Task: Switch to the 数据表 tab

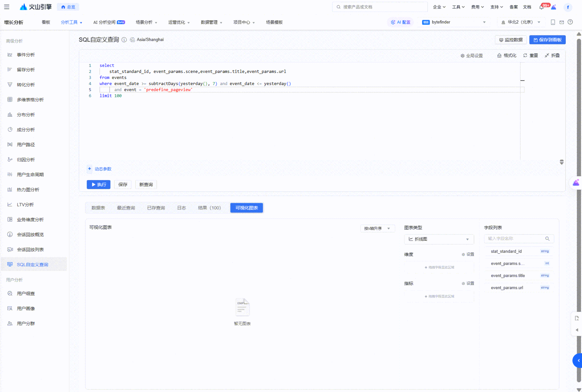Action: click(98, 208)
